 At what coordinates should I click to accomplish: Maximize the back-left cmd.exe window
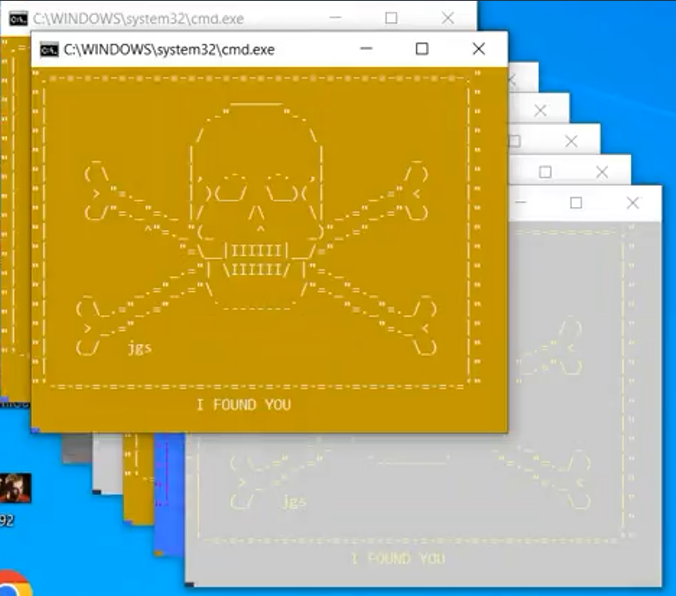tap(391, 18)
